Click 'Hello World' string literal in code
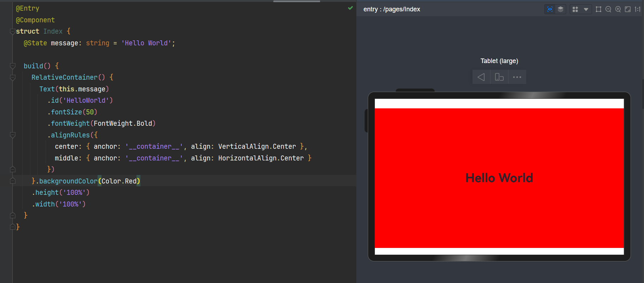 [x=146, y=43]
